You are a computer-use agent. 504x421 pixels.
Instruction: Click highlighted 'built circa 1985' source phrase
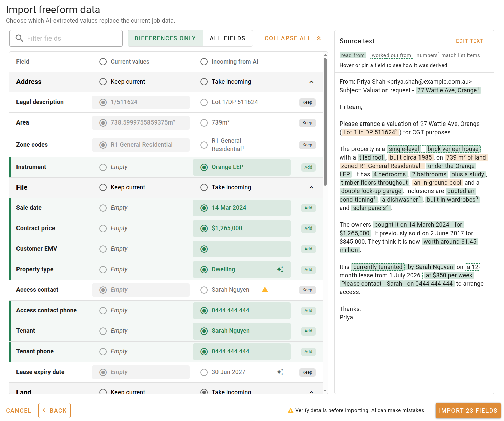411,157
